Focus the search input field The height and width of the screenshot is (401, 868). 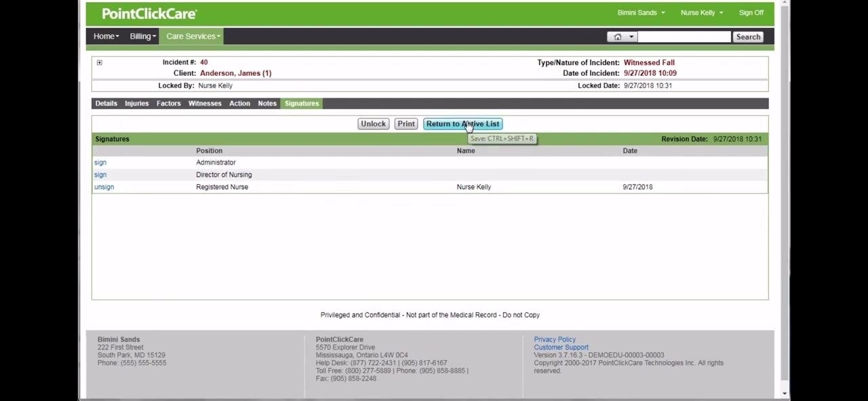(684, 37)
